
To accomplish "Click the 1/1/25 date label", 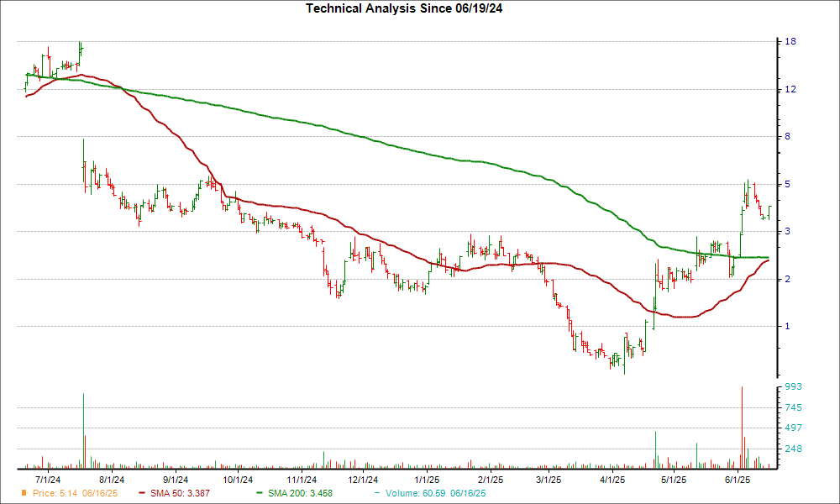I will (427, 480).
